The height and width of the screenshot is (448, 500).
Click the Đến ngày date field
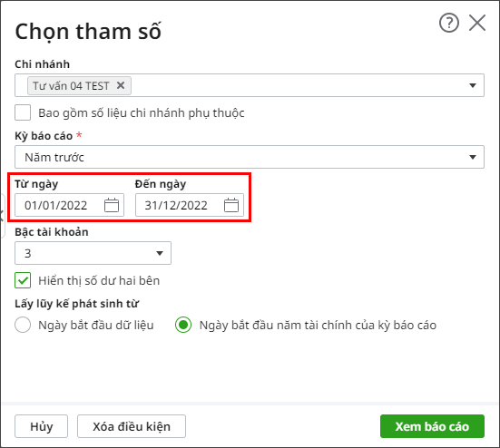(x=190, y=205)
